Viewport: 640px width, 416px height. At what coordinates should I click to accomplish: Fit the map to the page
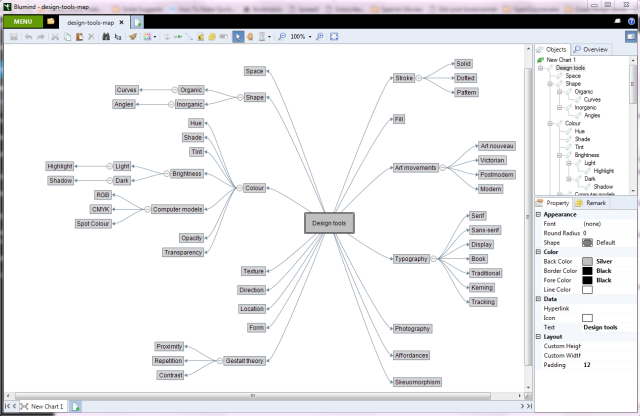click(334, 37)
